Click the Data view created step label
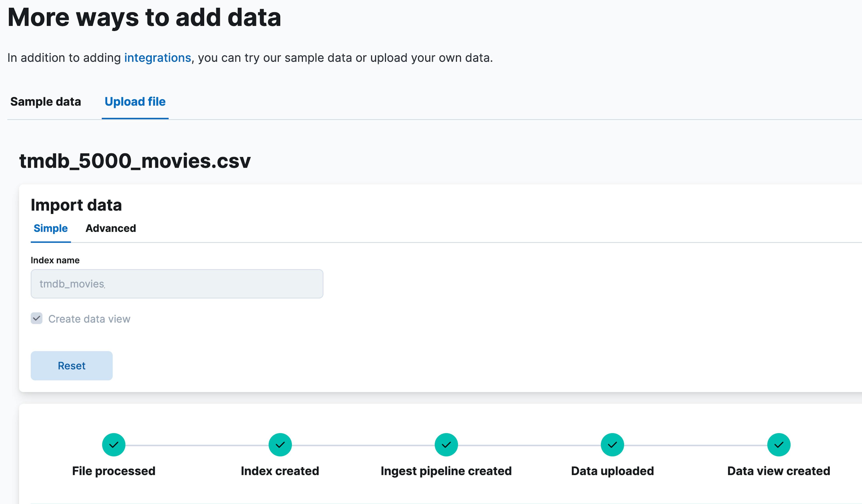862x504 pixels. point(778,471)
